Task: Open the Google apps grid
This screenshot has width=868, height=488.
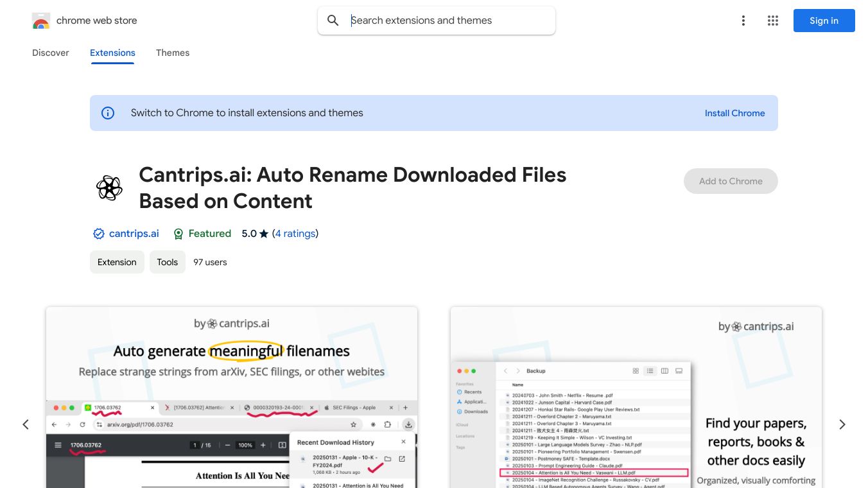Action: click(x=773, y=21)
